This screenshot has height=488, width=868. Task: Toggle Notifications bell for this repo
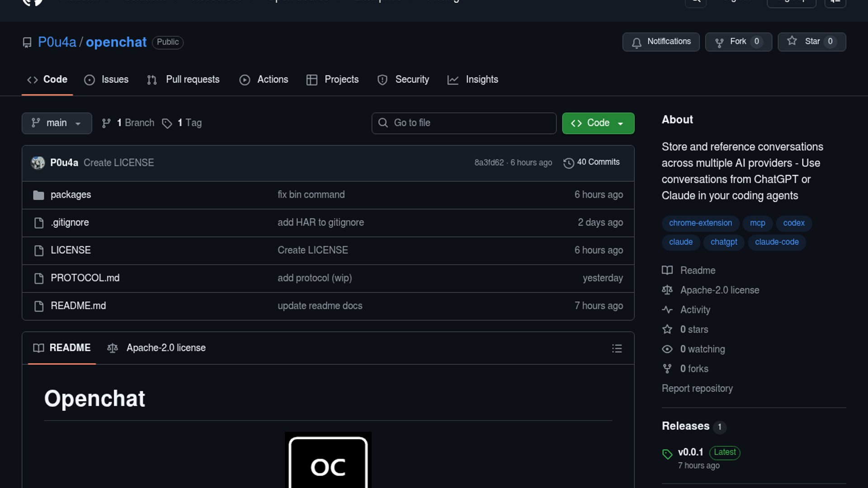point(661,42)
